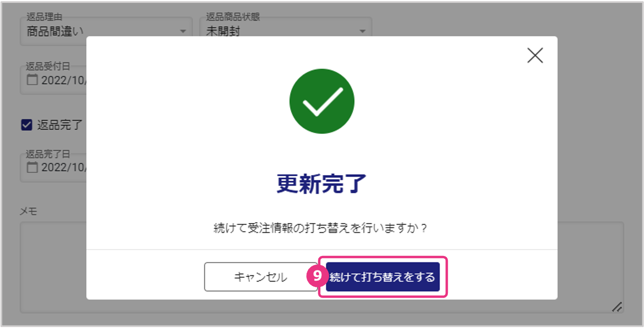
Task: Click the green checkmark success icon
Action: click(322, 101)
